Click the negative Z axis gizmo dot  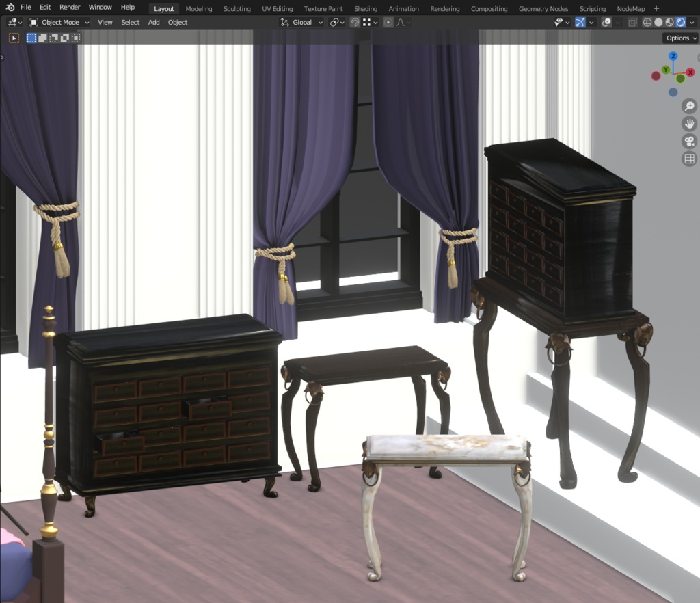point(673,92)
